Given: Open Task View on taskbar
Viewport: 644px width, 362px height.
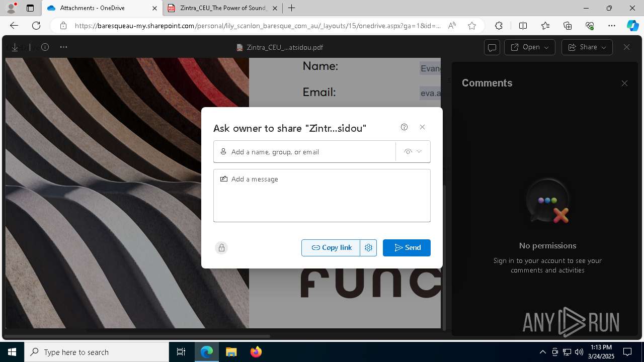Looking at the screenshot, I should tap(181, 352).
